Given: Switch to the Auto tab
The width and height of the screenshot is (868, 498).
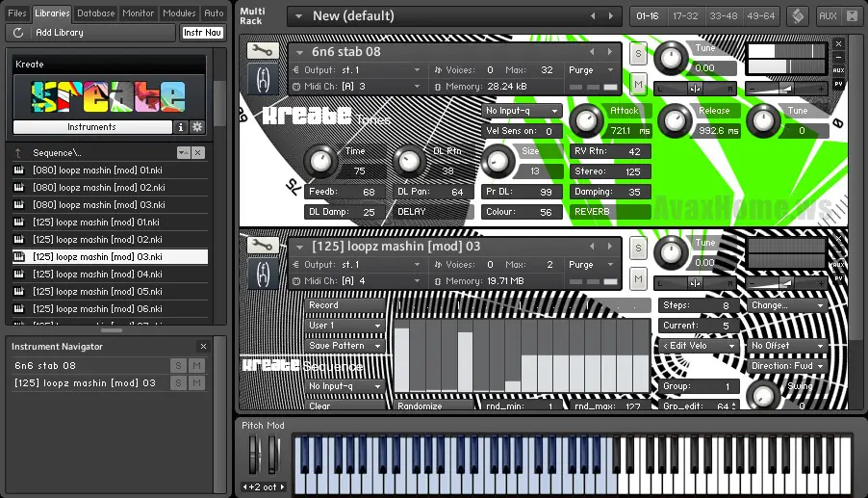Looking at the screenshot, I should [x=214, y=13].
